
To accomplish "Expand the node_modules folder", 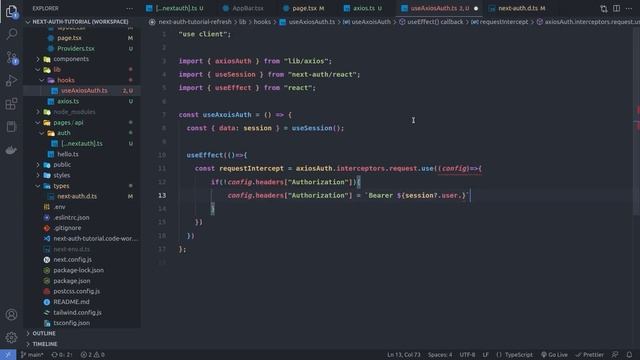I will click(82, 112).
